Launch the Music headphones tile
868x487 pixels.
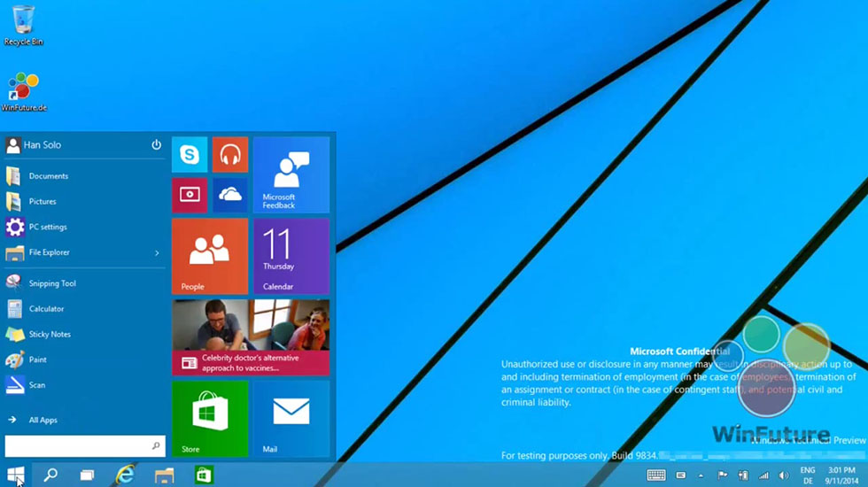pos(230,155)
